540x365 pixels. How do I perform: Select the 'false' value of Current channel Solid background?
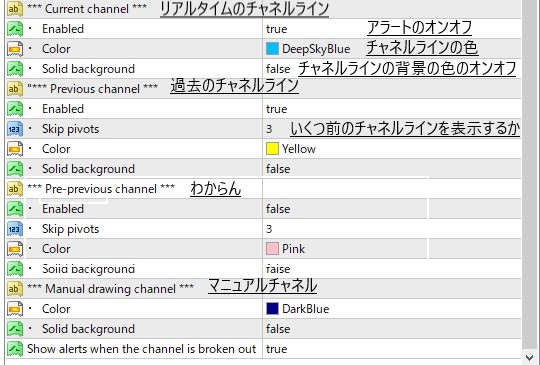278,69
